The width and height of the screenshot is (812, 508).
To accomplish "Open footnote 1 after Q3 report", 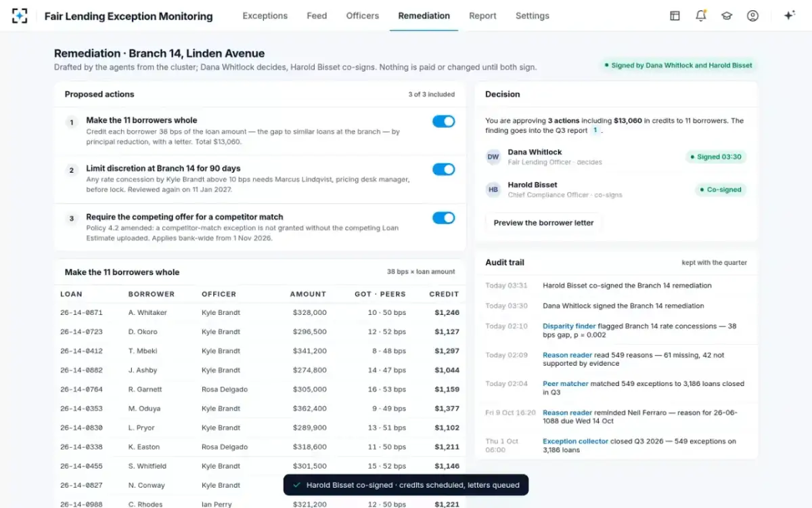I will tap(595, 130).
